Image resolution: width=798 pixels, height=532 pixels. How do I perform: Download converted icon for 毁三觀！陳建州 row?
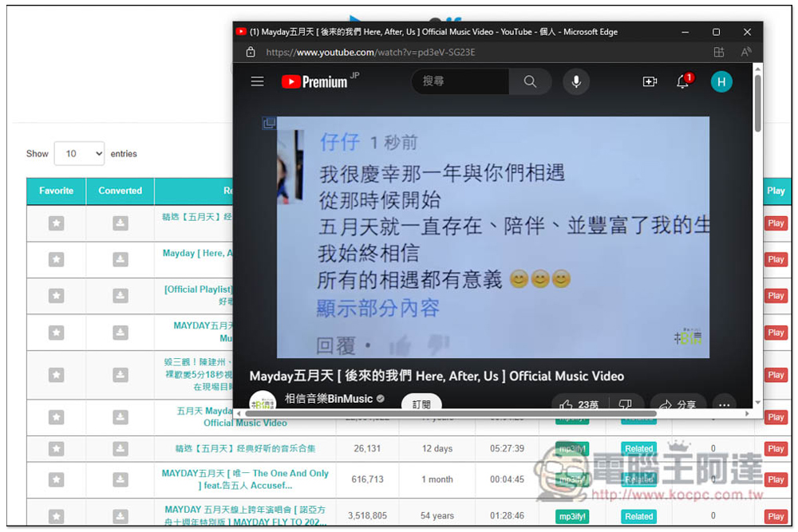120,375
